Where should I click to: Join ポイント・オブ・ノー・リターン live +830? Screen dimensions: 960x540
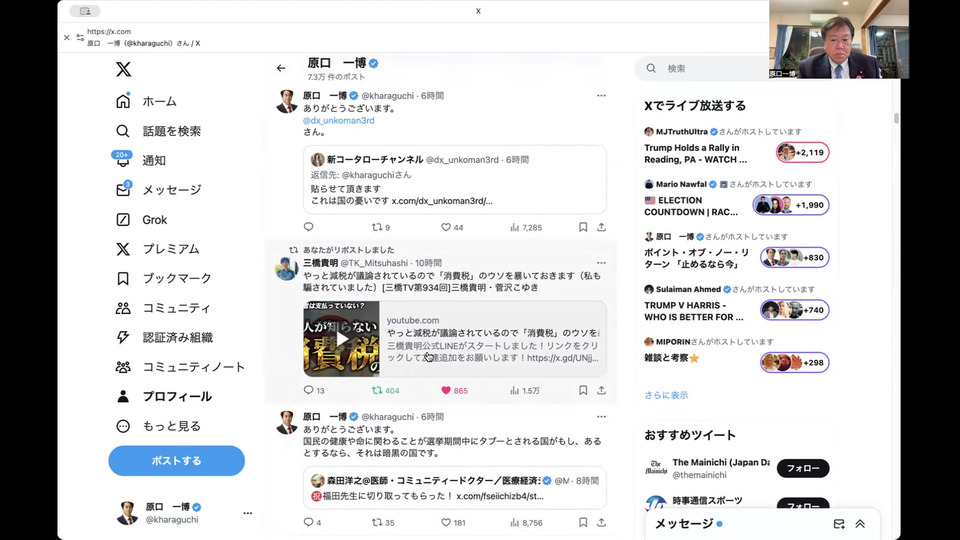(x=795, y=258)
